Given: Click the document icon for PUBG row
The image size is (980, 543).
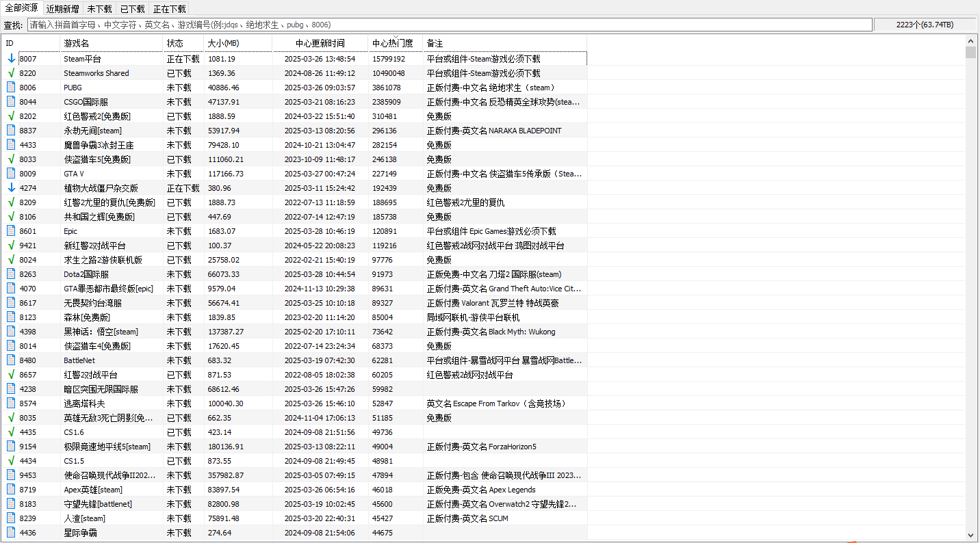Looking at the screenshot, I should pyautogui.click(x=11, y=88).
